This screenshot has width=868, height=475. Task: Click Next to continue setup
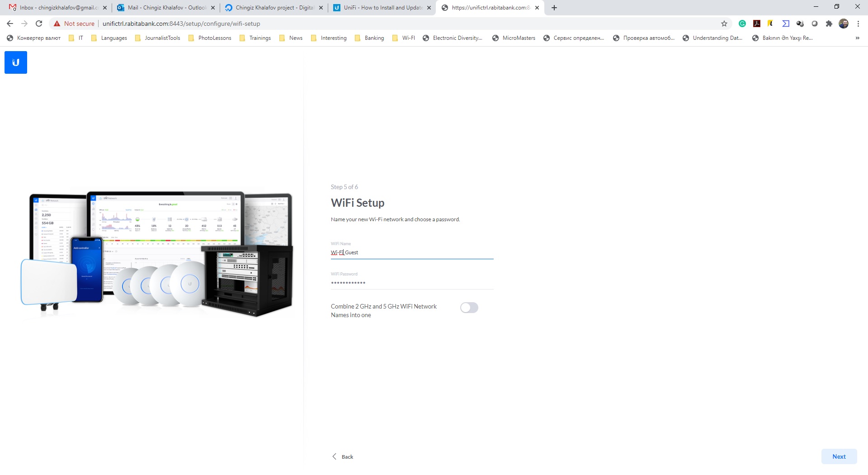point(839,456)
